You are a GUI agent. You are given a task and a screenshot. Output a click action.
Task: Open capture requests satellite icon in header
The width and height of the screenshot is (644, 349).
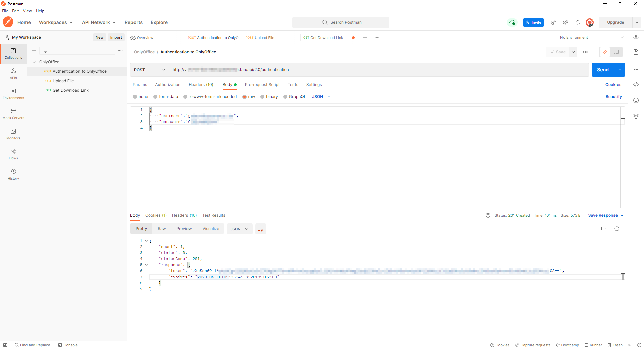click(553, 22)
